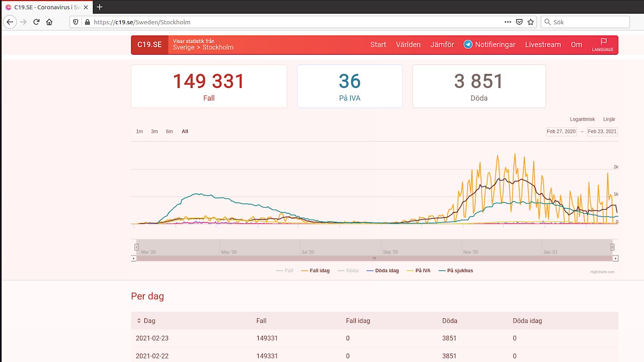This screenshot has width=644, height=362.
Task: Click the C19.SE logo
Action: (149, 45)
